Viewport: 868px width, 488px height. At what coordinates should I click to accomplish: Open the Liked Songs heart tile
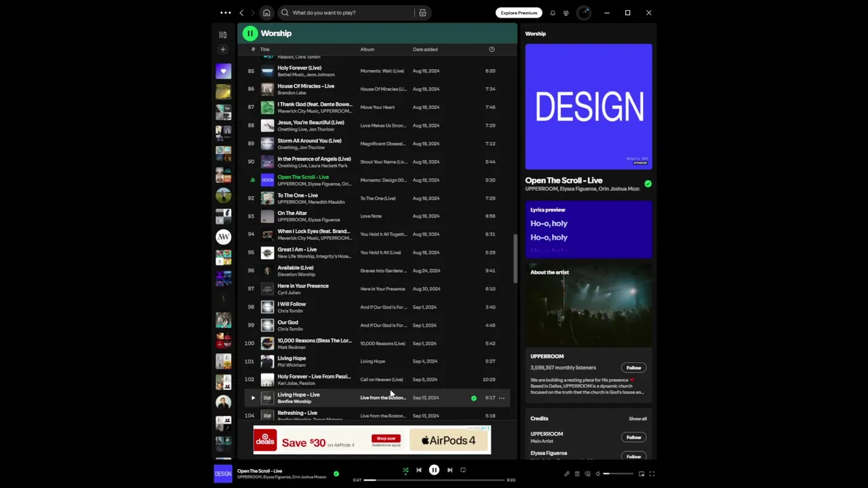click(x=223, y=70)
